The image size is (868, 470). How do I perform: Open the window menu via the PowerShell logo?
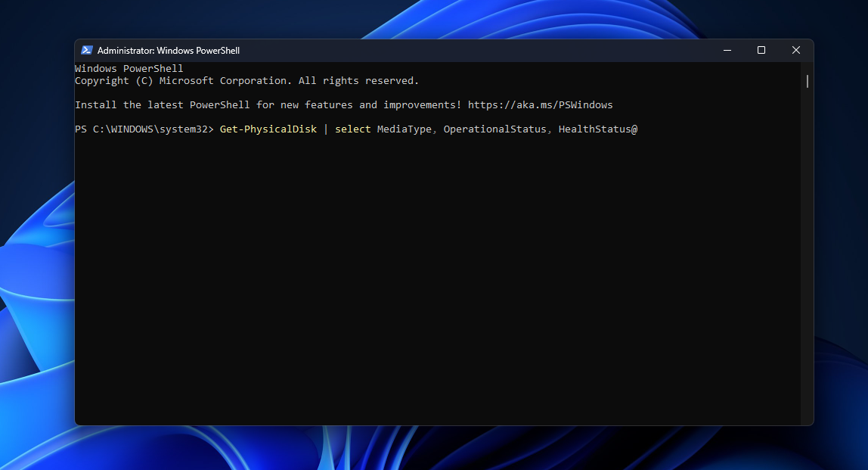click(x=86, y=50)
